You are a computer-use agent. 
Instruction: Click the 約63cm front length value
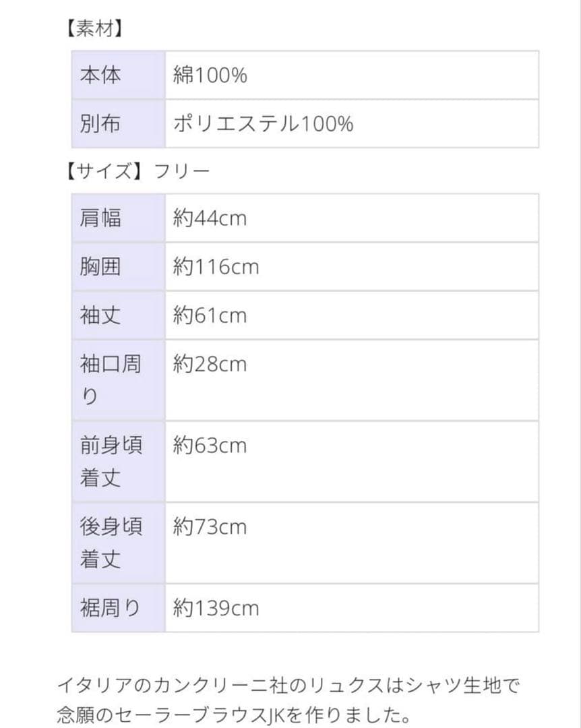click(210, 446)
